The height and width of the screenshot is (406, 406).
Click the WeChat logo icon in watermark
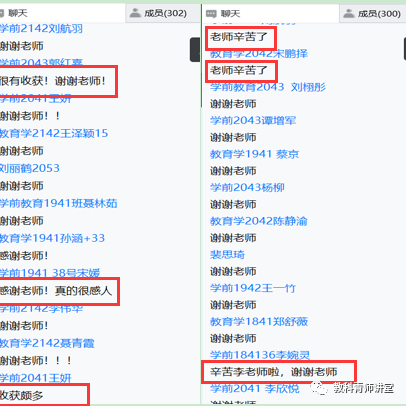pos(318,388)
